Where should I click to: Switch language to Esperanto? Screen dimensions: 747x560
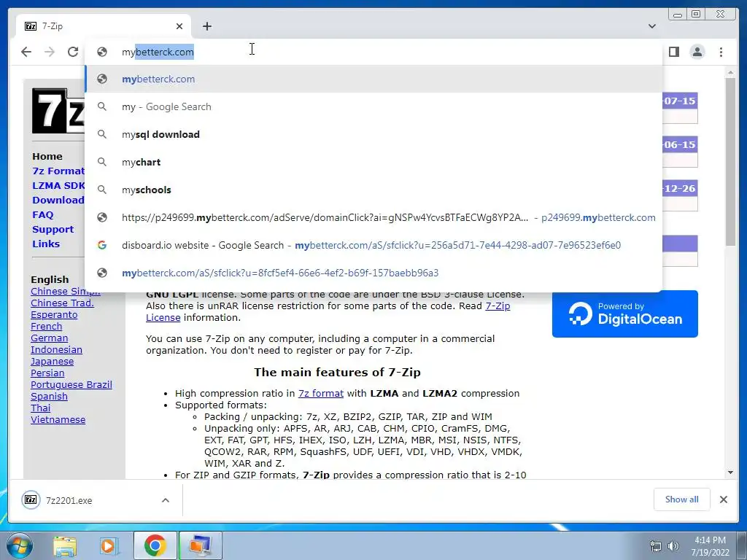tap(54, 315)
